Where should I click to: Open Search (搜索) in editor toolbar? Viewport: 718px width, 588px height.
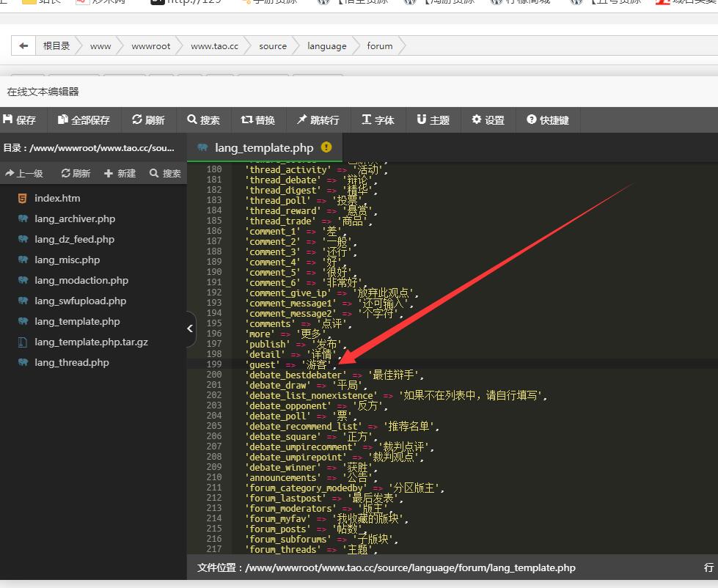tap(203, 120)
